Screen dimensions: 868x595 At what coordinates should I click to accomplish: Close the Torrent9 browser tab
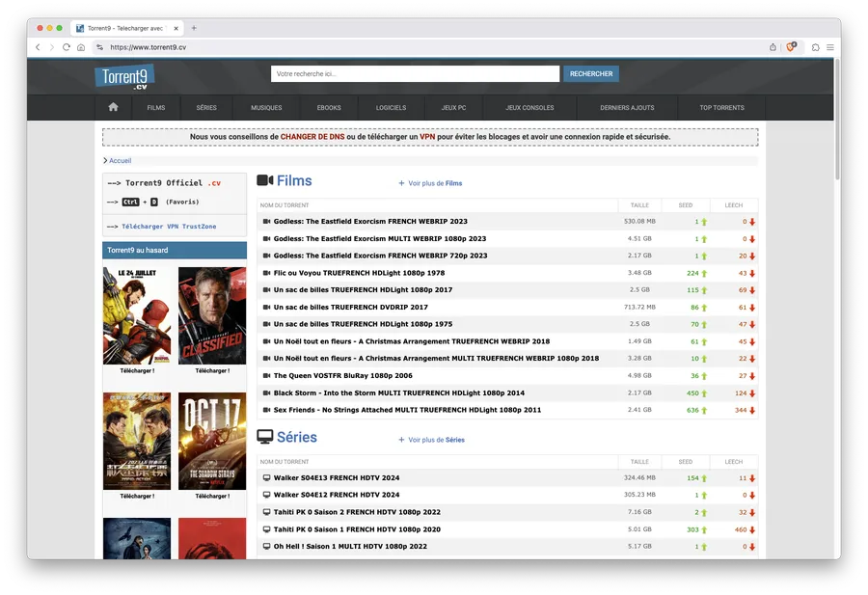176,28
